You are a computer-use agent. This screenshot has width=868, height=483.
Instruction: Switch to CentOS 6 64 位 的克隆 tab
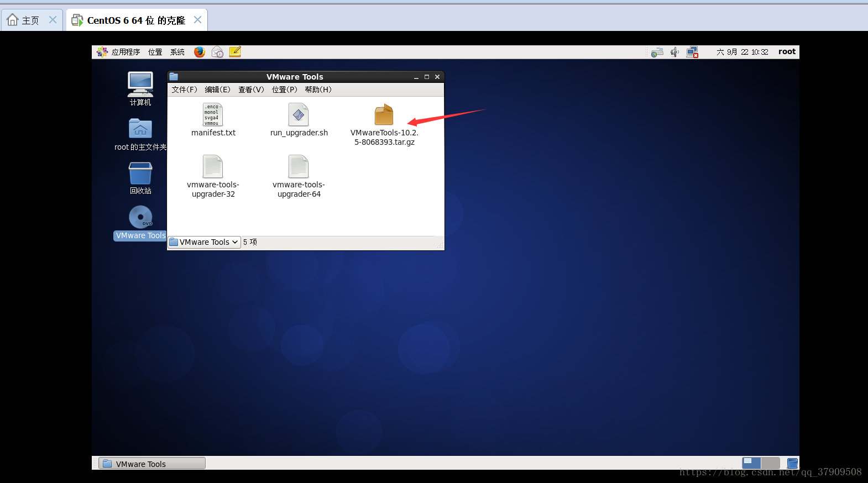tap(136, 20)
